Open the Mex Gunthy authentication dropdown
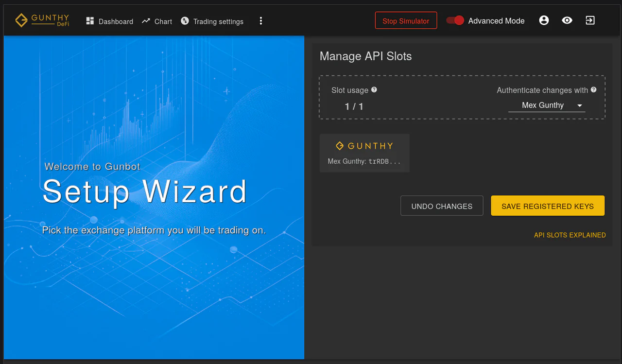This screenshot has height=364, width=622. (547, 105)
